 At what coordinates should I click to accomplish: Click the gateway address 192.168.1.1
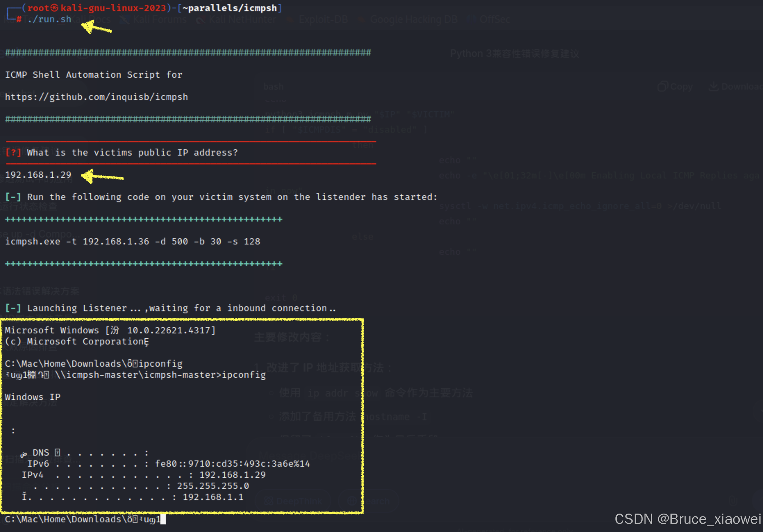pos(213,497)
